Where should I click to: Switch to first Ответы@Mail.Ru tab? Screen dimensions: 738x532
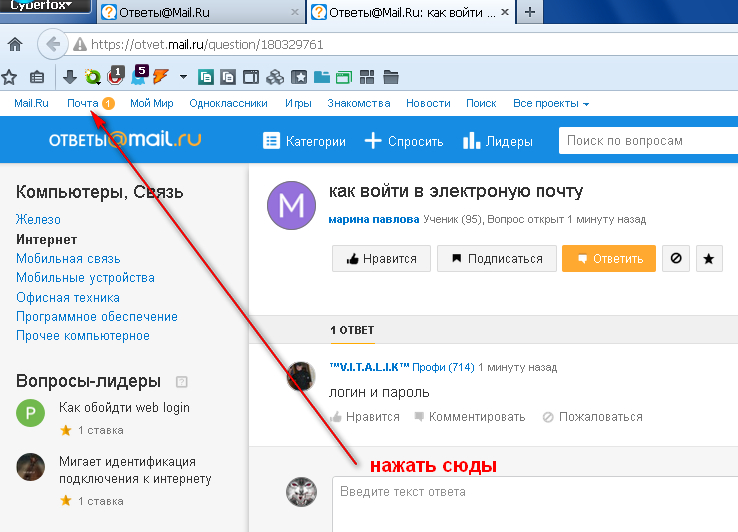[201, 12]
